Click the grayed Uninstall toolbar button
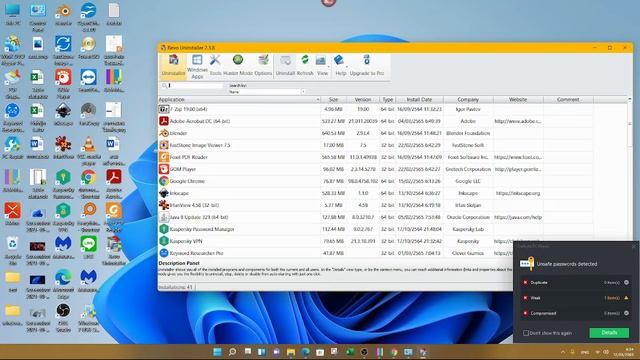The height and width of the screenshot is (360, 640). pyautogui.click(x=285, y=65)
